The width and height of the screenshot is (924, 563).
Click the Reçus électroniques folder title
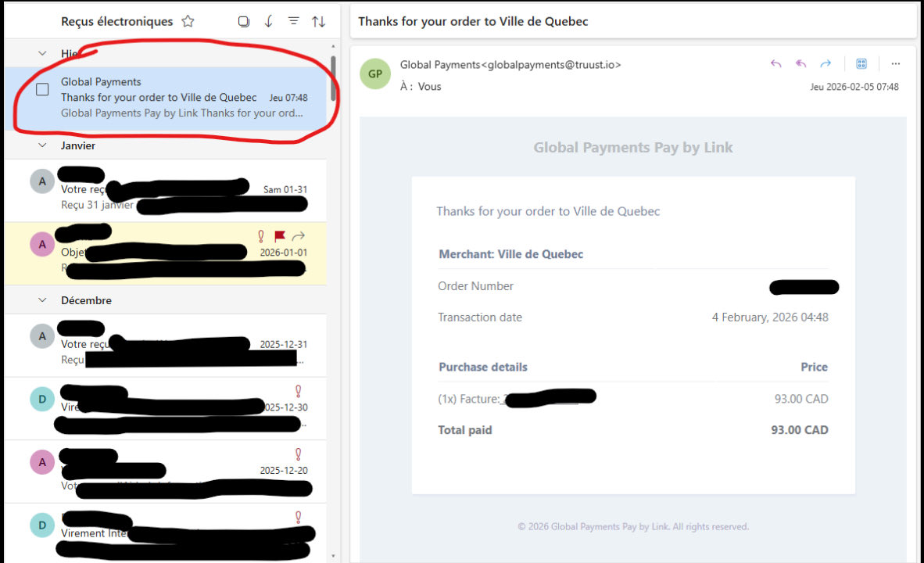point(117,21)
